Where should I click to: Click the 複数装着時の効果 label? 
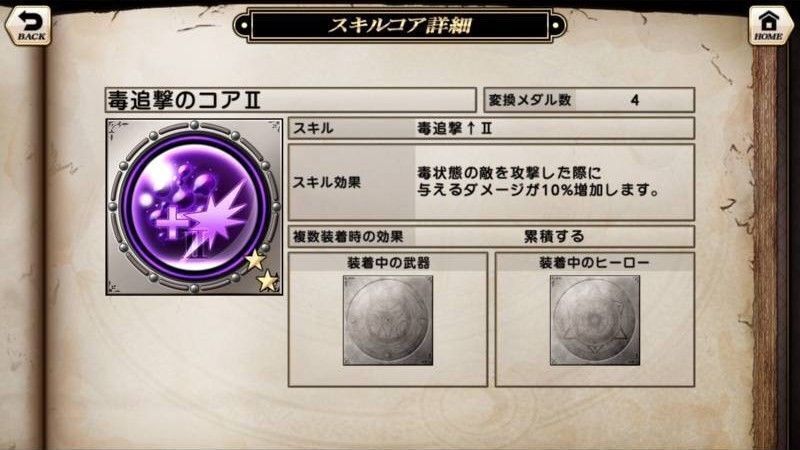pyautogui.click(x=348, y=237)
